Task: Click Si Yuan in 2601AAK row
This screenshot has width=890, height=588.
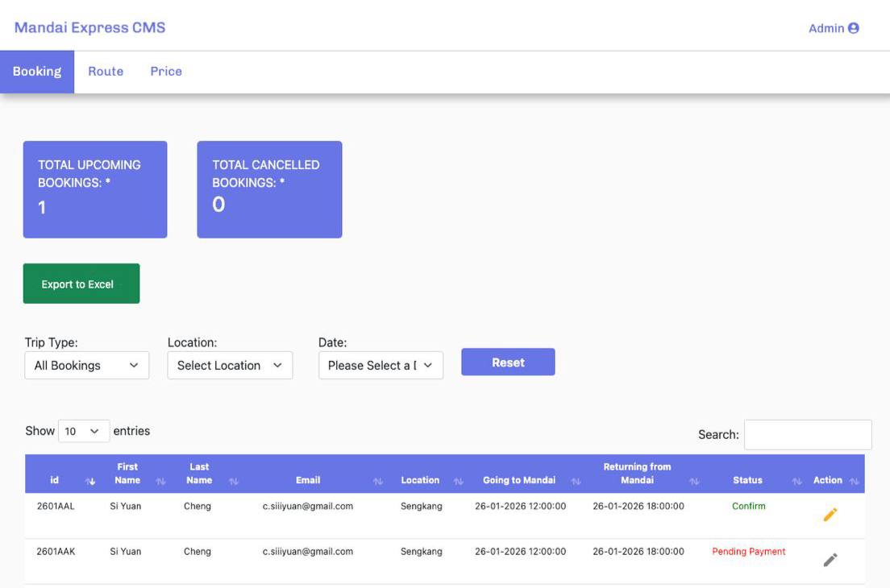Action: (126, 551)
